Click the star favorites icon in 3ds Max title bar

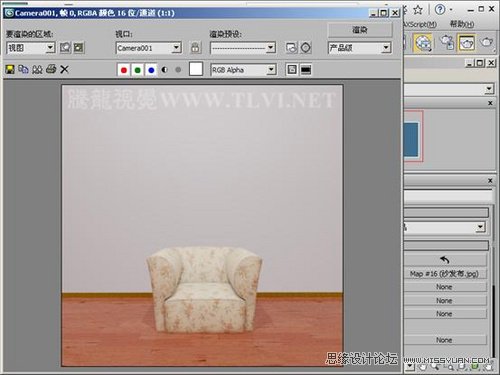[x=418, y=10]
